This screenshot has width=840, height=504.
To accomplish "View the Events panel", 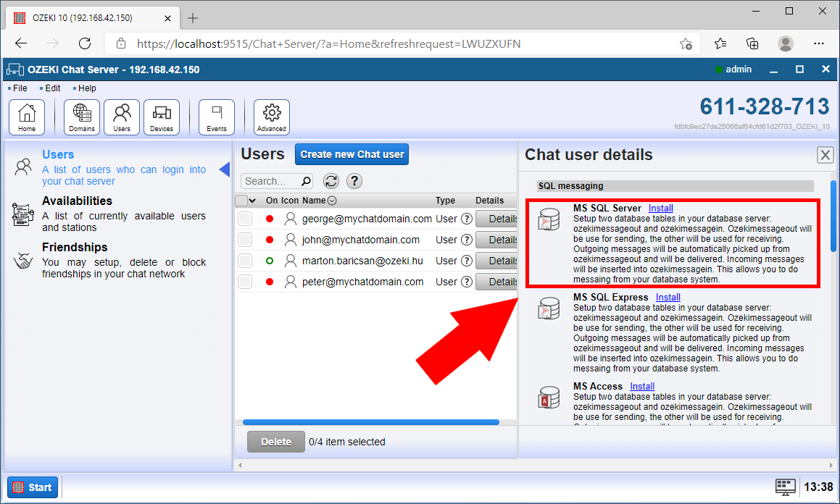I will pyautogui.click(x=216, y=116).
